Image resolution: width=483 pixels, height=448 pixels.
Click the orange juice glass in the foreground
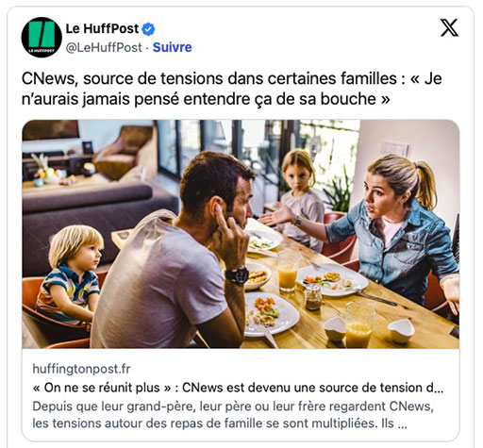coord(359,324)
